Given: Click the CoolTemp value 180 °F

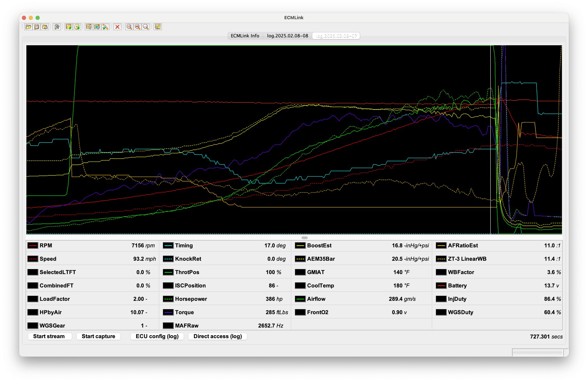Looking at the screenshot, I should tap(401, 285).
